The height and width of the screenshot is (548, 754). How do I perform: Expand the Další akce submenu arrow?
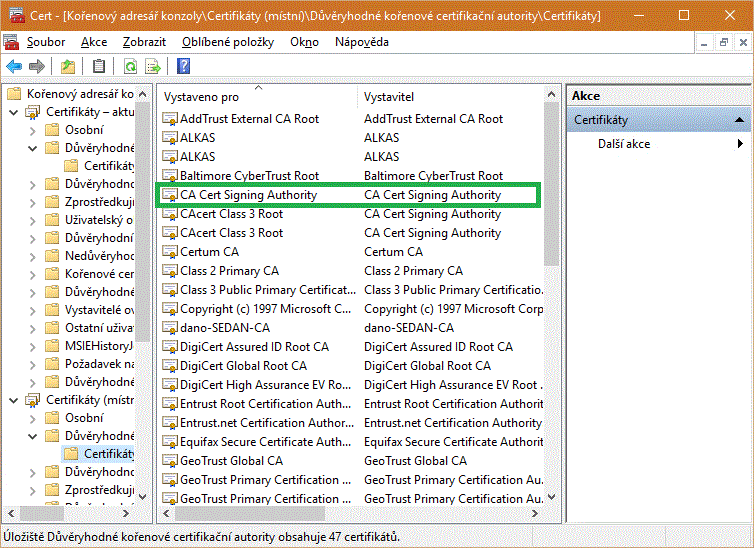(740, 144)
